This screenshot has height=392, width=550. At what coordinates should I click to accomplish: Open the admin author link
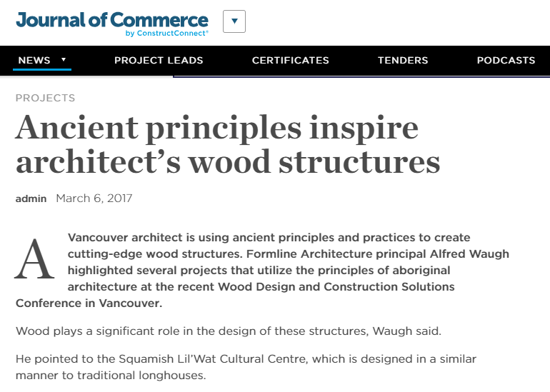pos(31,198)
